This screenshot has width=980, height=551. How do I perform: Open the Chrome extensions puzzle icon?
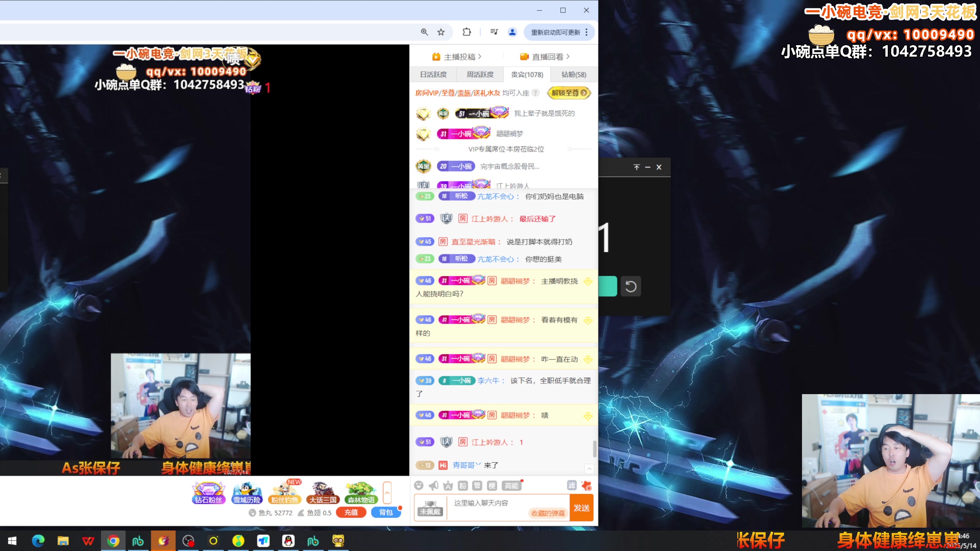point(467,32)
